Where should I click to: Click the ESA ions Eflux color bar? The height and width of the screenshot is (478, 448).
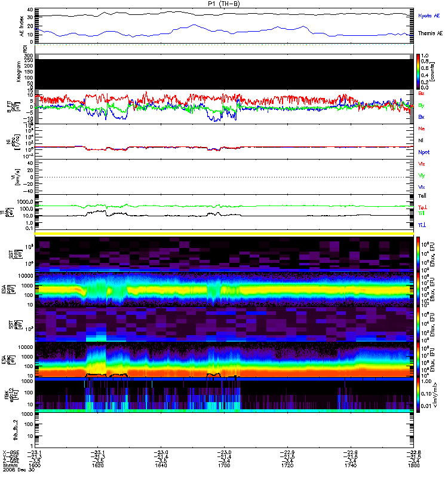(x=418, y=289)
